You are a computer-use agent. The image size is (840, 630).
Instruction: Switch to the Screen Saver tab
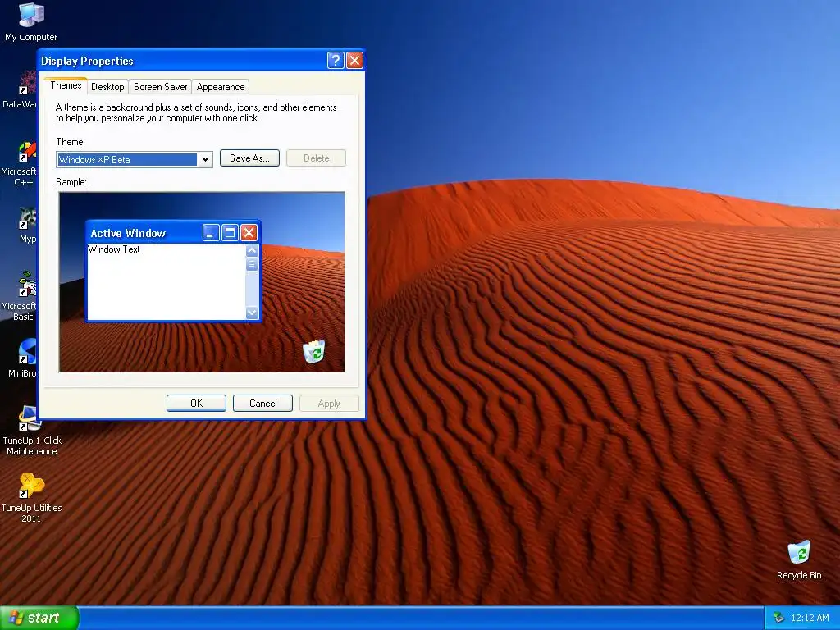[160, 87]
